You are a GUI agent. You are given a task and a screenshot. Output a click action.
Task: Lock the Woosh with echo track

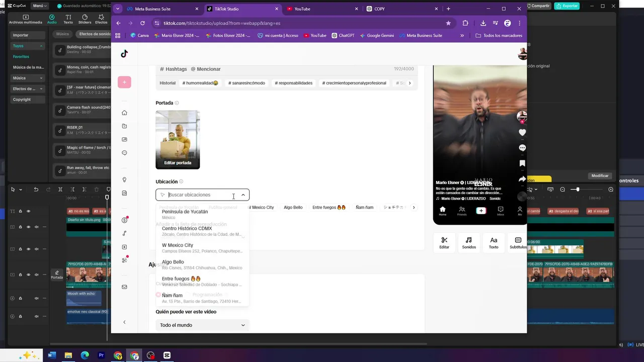click(20, 298)
